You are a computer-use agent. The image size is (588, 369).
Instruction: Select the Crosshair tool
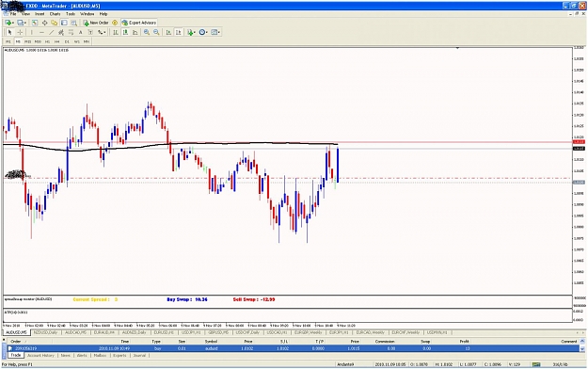click(x=21, y=32)
